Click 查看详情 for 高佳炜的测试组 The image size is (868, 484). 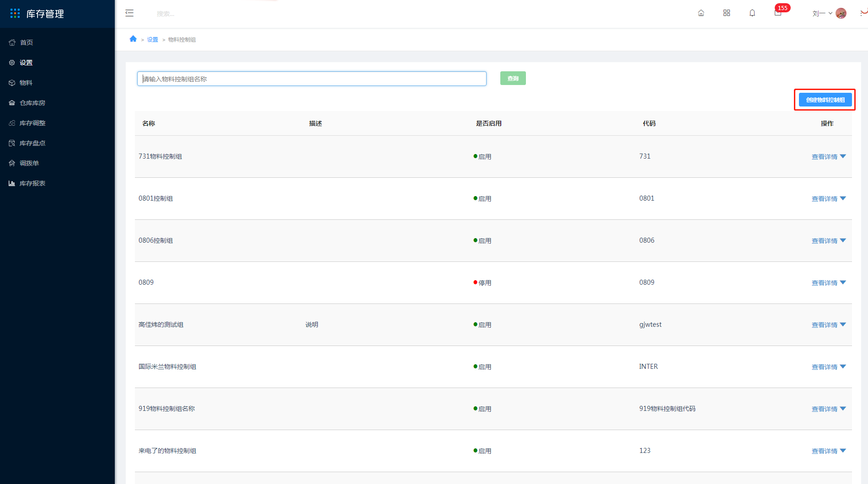click(x=824, y=325)
